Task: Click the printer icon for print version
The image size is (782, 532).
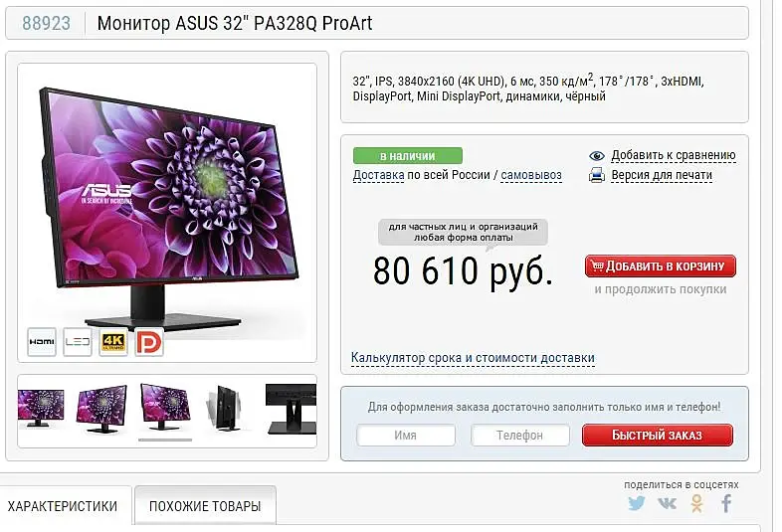Action: tap(597, 175)
